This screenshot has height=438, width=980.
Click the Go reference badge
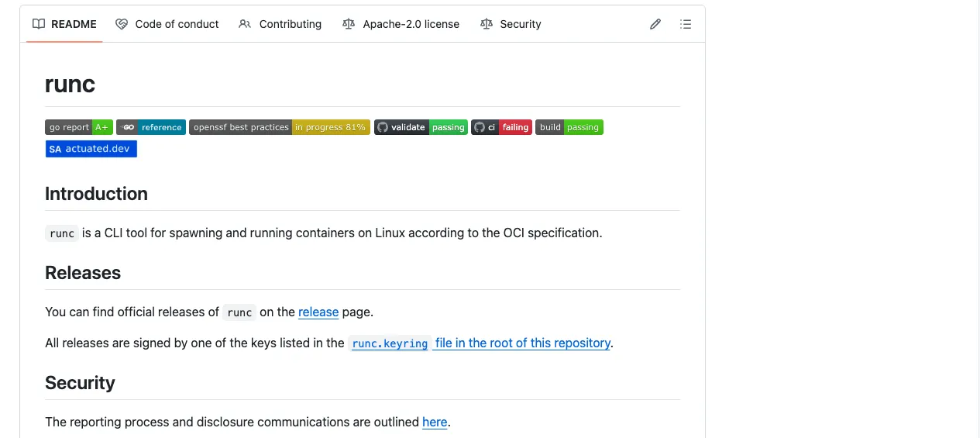coord(151,127)
